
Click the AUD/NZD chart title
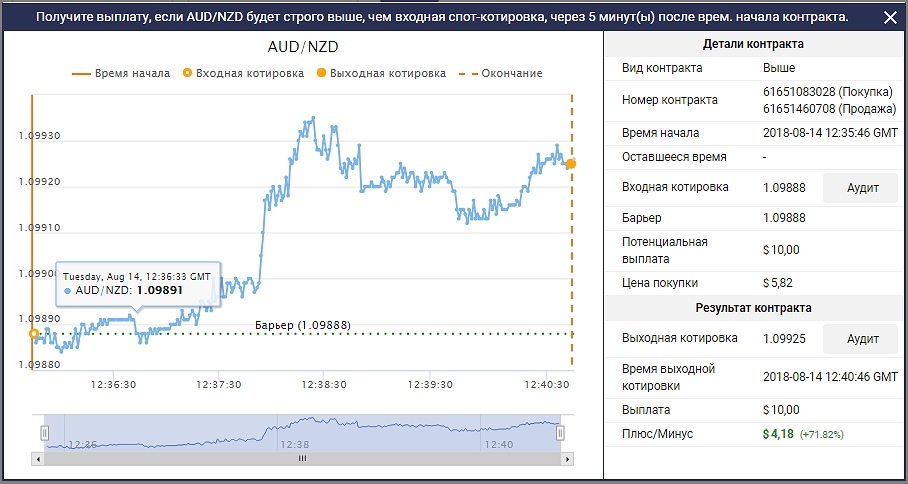tap(303, 47)
